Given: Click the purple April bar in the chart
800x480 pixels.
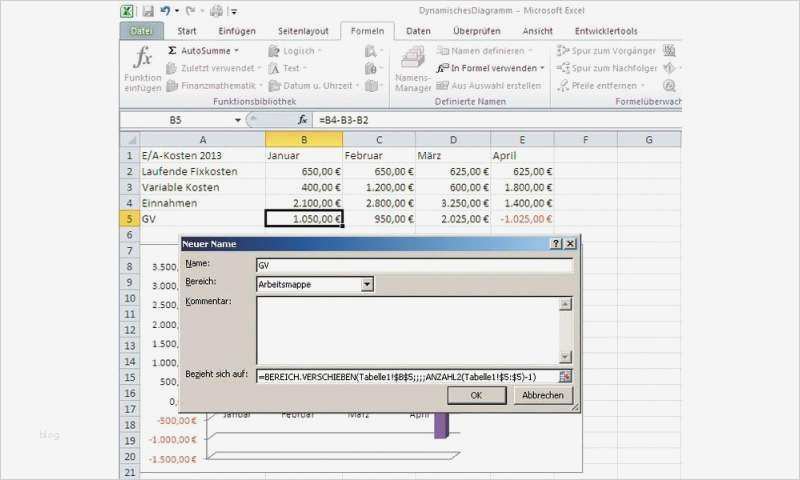Looking at the screenshot, I should [441, 425].
